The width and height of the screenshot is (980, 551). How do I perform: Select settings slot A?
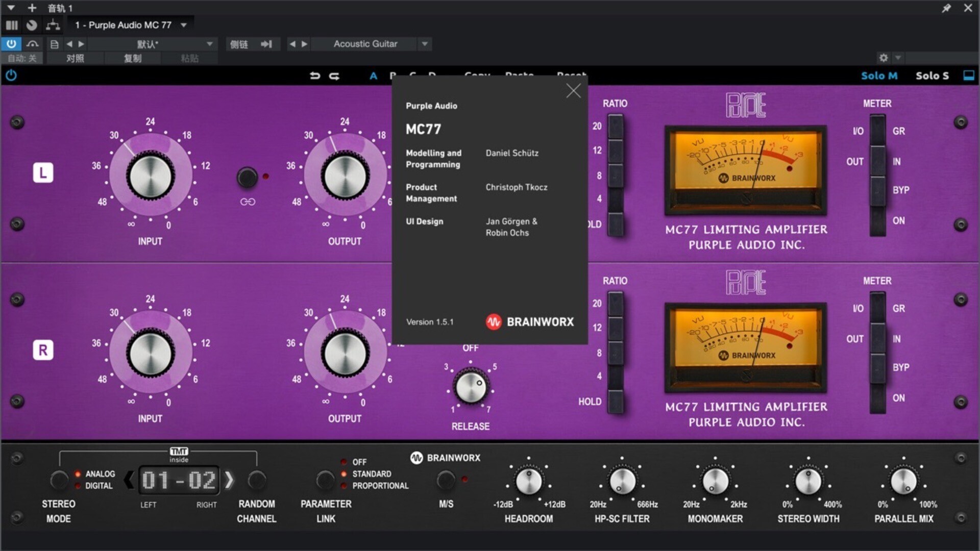(x=373, y=76)
